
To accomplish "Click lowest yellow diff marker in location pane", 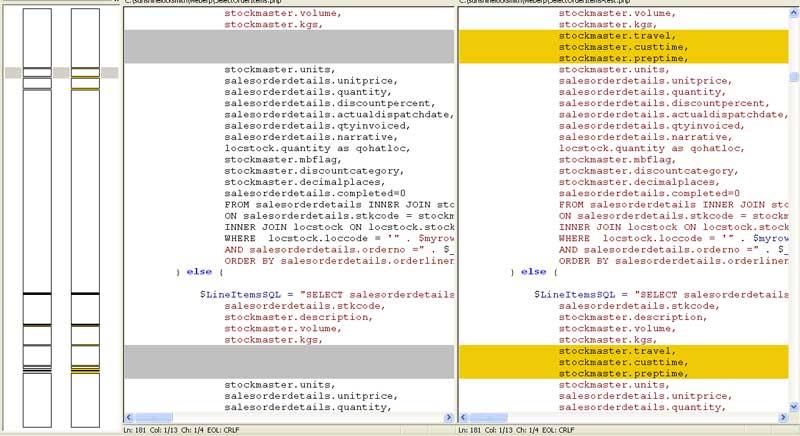I will click(85, 371).
